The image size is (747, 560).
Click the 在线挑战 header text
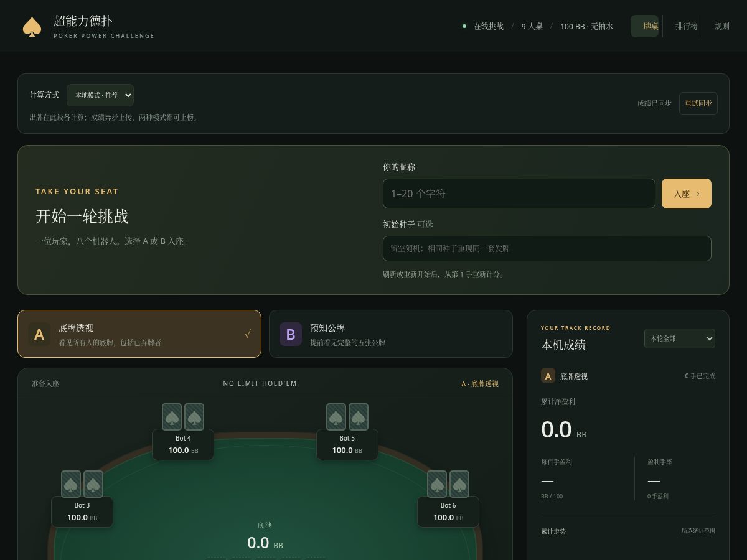tap(489, 26)
